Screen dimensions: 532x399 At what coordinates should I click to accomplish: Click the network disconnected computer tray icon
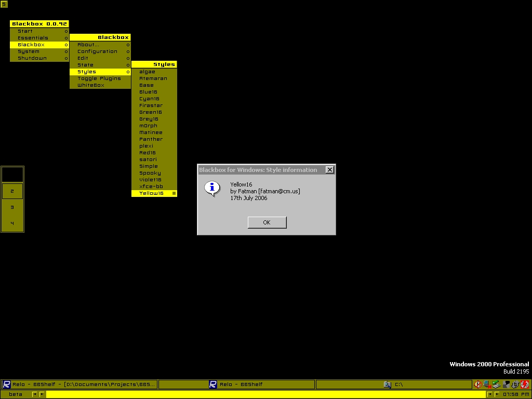pyautogui.click(x=487, y=384)
